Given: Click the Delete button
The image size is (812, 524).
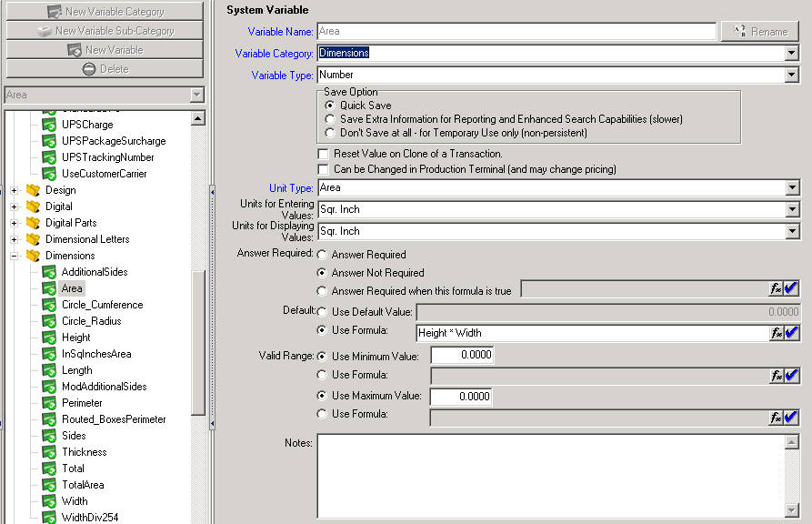Looking at the screenshot, I should (105, 69).
